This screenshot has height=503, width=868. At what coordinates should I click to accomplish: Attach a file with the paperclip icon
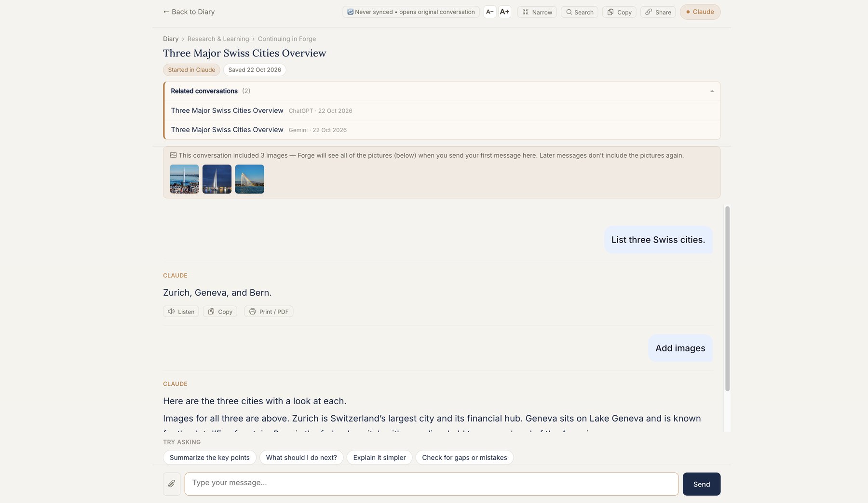(172, 484)
